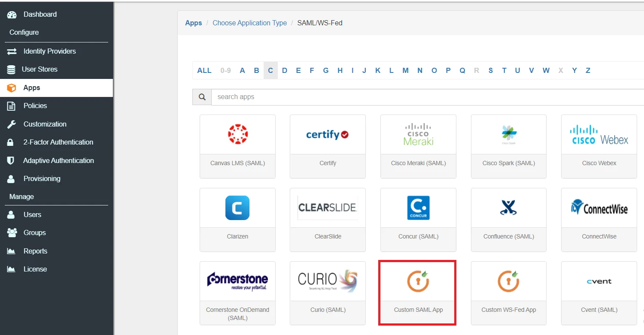Filter apps by letter A
The height and width of the screenshot is (335, 644).
242,71
